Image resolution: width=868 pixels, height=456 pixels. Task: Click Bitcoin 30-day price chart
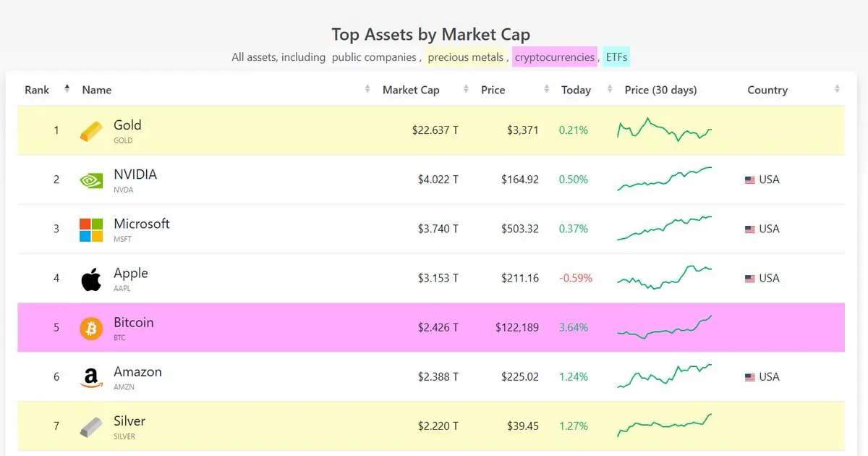point(665,326)
